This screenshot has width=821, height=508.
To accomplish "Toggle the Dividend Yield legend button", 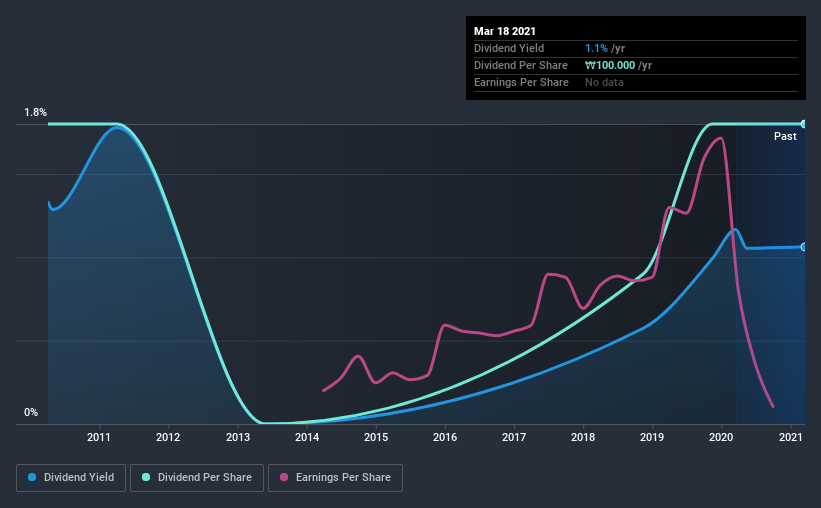I will point(71,478).
